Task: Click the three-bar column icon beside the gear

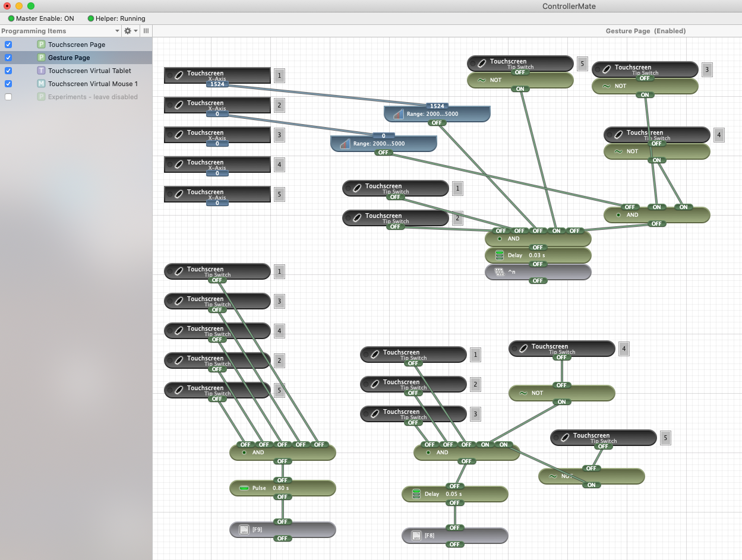Action: tap(146, 31)
